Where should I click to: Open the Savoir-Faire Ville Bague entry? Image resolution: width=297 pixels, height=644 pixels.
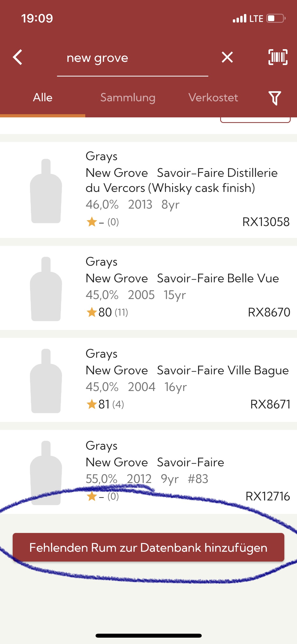[x=148, y=380]
